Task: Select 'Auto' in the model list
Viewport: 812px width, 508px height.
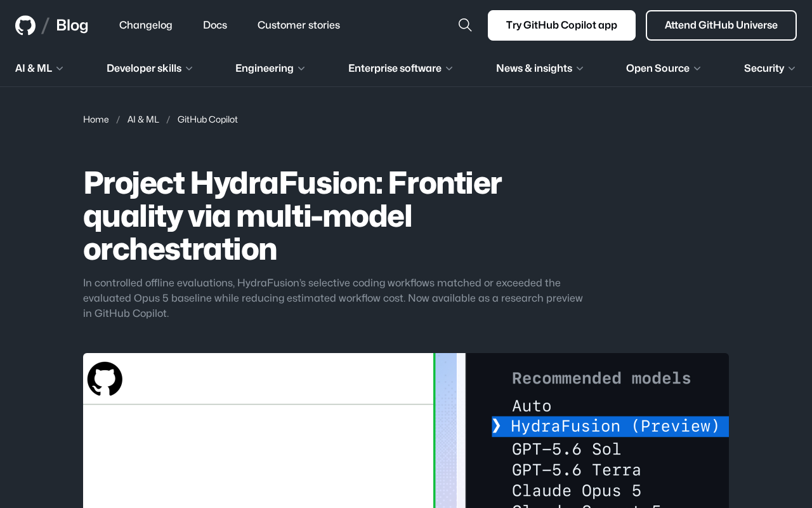Action: click(532, 406)
